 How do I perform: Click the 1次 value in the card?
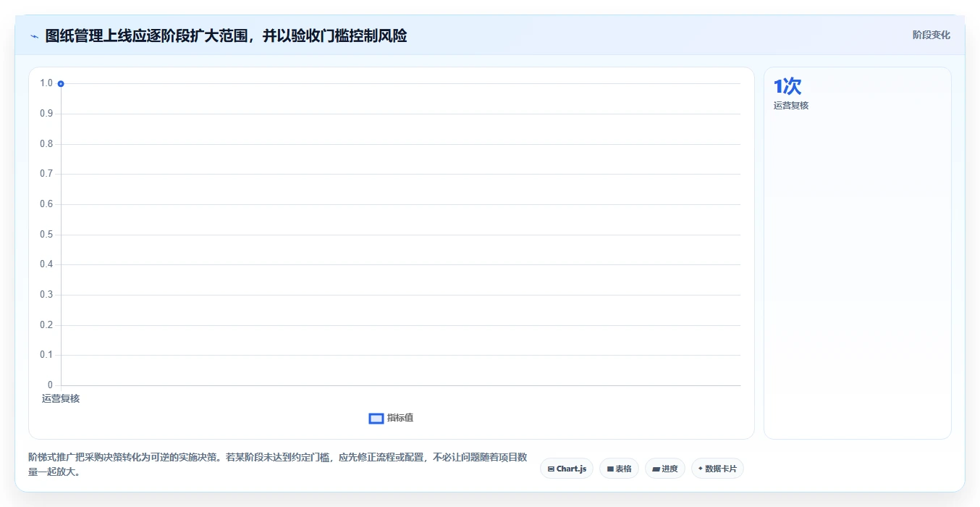[787, 86]
